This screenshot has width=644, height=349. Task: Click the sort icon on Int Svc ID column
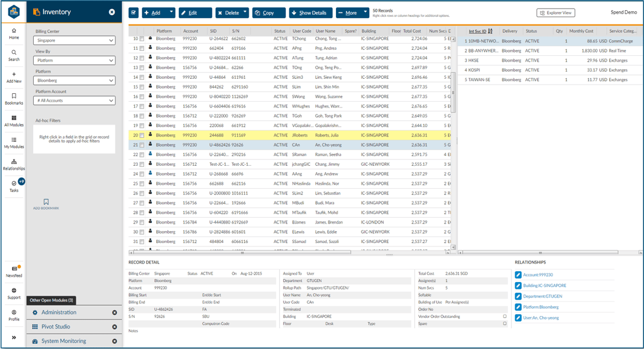pos(490,32)
